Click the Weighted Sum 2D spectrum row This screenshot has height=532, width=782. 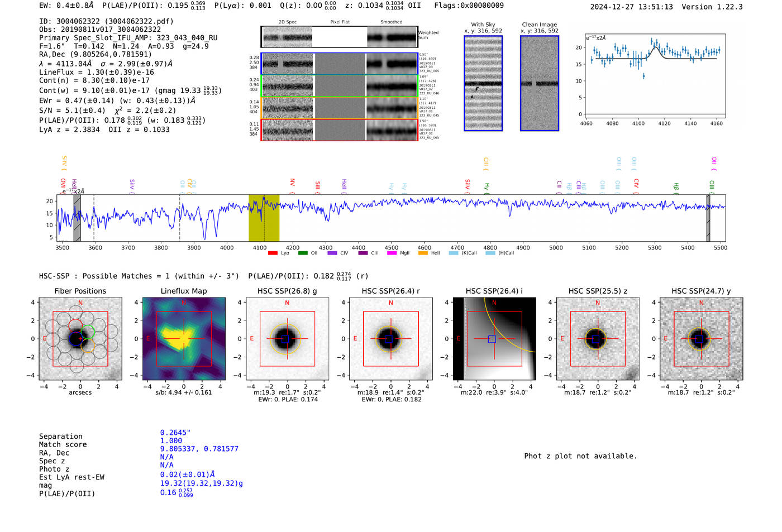click(x=339, y=37)
